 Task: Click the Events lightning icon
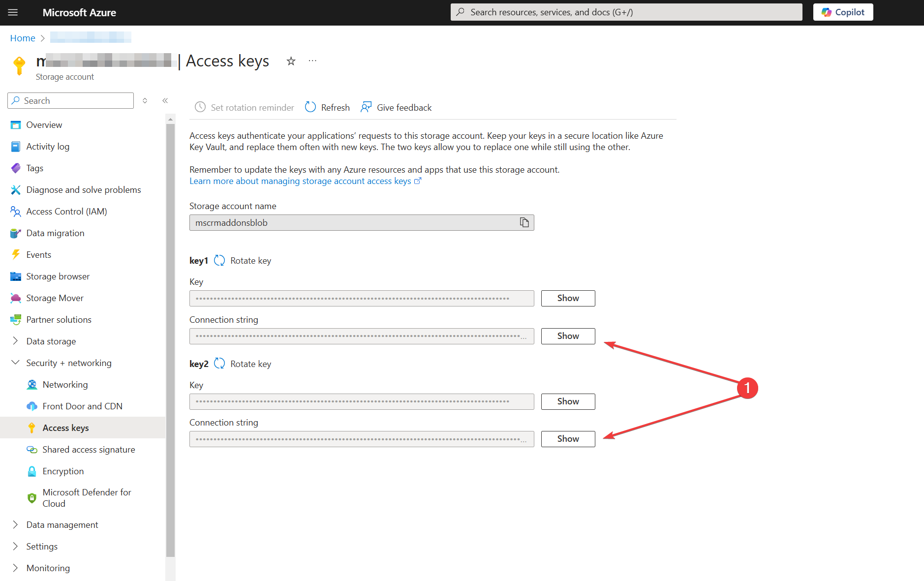click(x=16, y=254)
